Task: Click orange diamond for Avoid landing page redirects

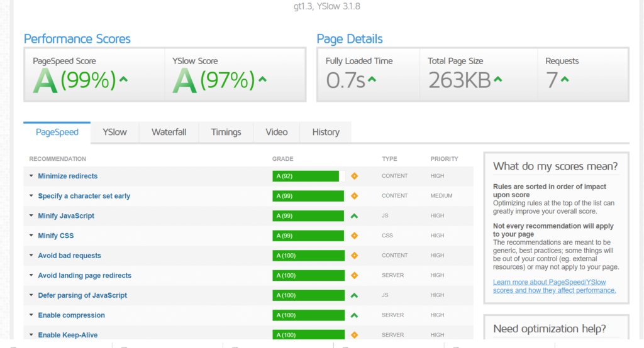Action: point(355,275)
